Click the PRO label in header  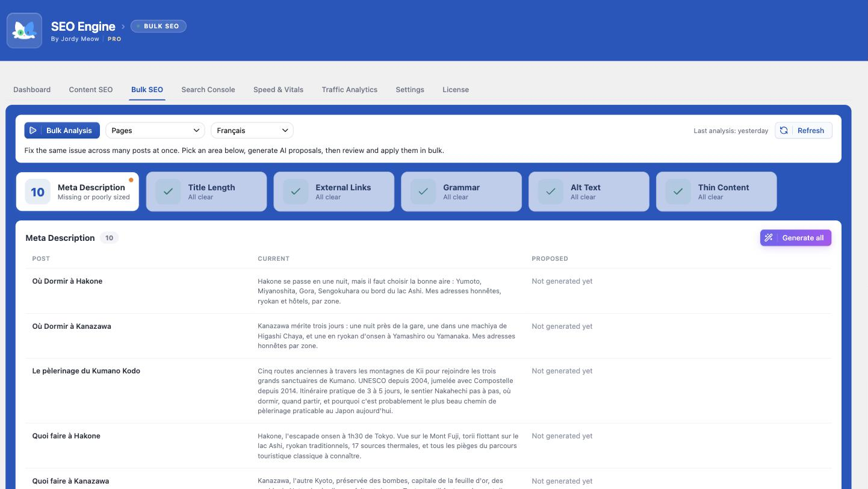(114, 39)
